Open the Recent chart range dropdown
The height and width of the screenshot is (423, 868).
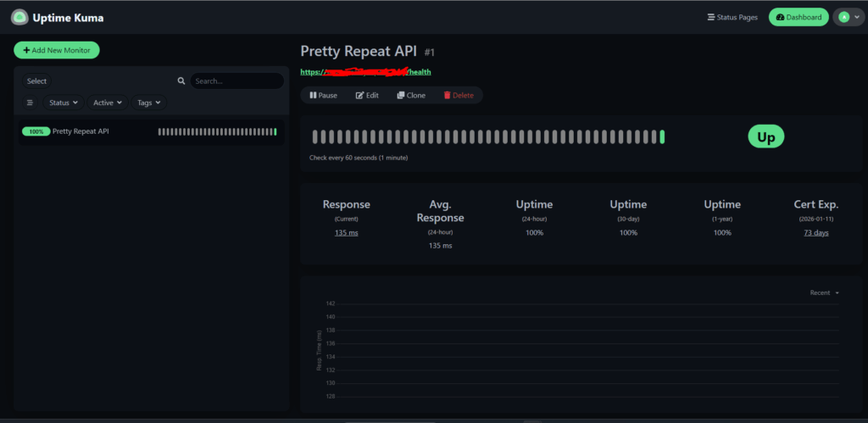824,292
